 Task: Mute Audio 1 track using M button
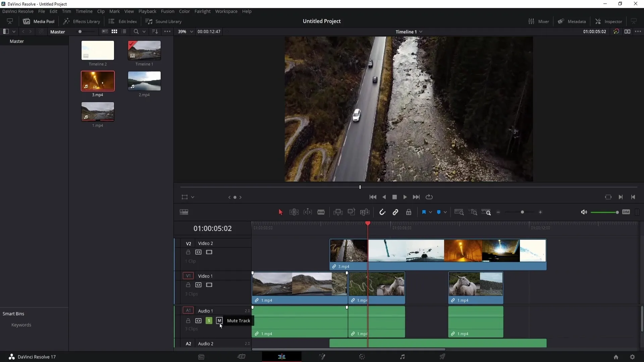[219, 320]
